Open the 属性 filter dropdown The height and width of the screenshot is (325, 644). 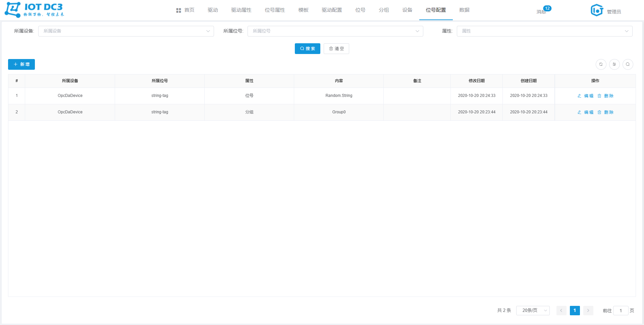click(x=544, y=31)
